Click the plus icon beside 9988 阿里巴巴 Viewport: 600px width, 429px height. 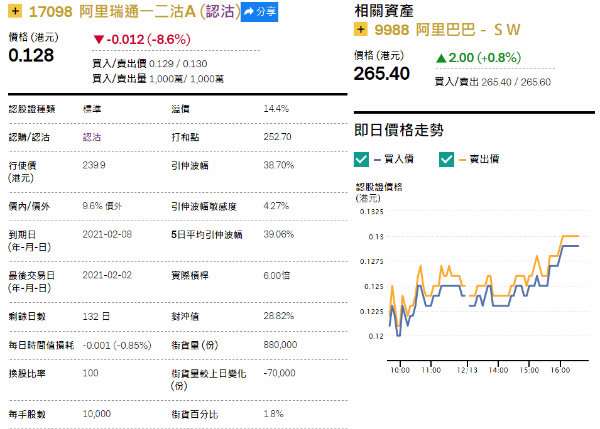[360, 29]
